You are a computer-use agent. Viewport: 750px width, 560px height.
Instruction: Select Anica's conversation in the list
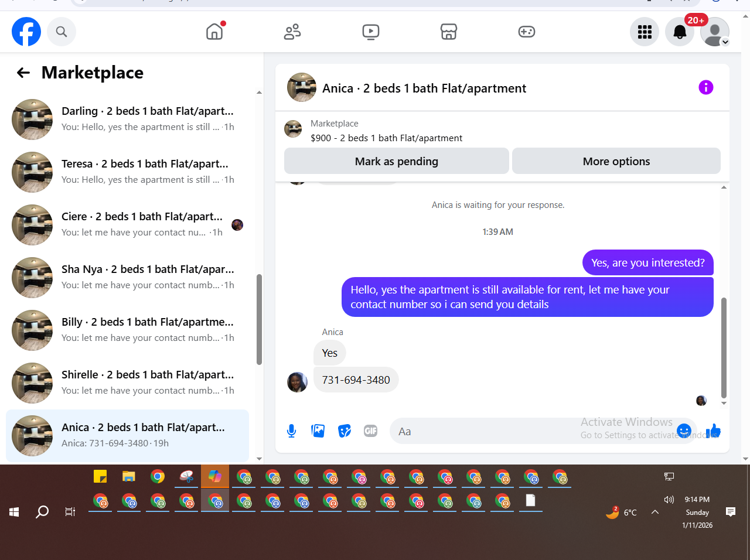[127, 436]
